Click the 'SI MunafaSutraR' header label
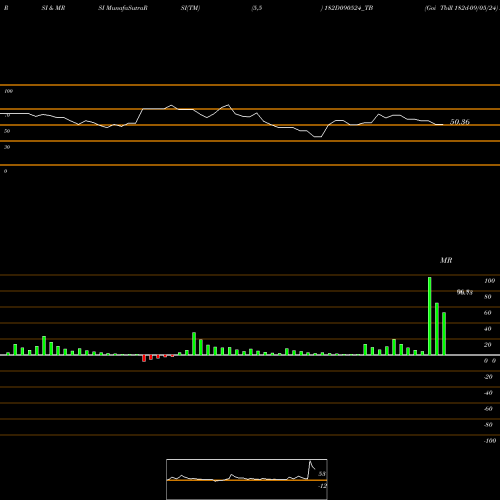500x500 pixels. coord(123,8)
